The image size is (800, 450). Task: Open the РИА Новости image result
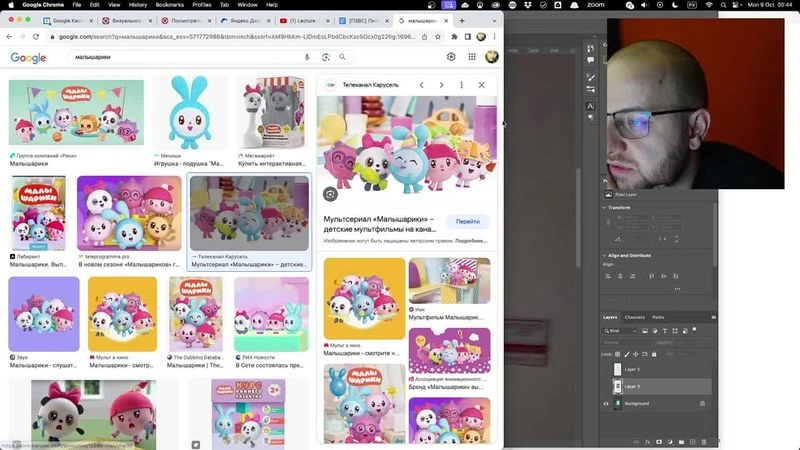coord(271,314)
